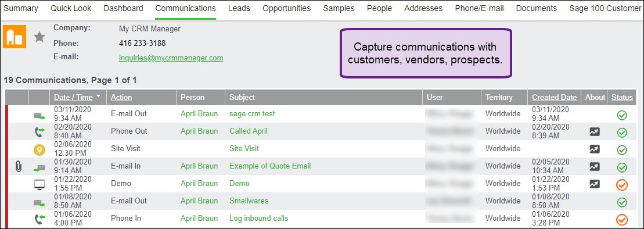Open April Braun in the Smallwares row
This screenshot has height=229, width=644.
[199, 201]
